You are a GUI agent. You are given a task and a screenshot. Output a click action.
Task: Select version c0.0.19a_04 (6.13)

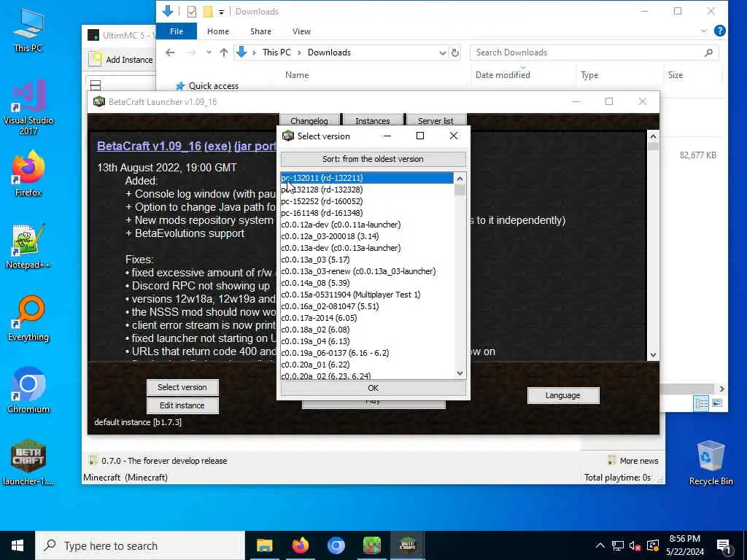tap(367, 341)
